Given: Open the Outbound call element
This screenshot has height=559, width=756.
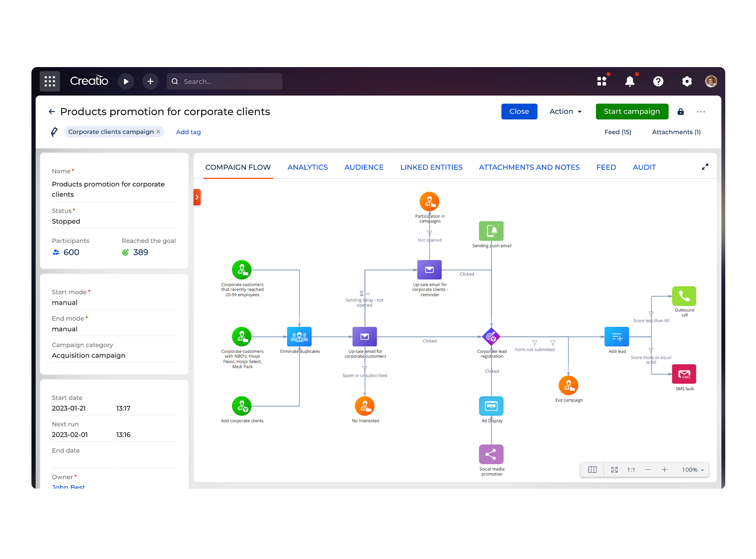Looking at the screenshot, I should (684, 296).
